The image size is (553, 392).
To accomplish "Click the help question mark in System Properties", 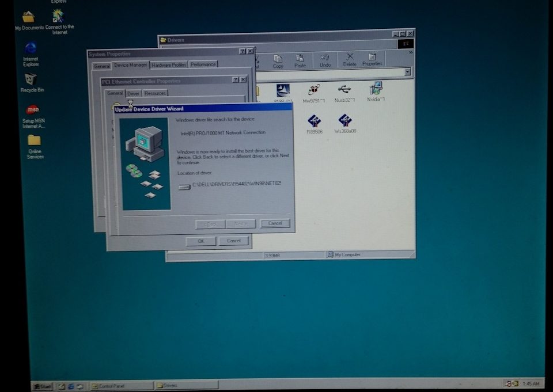I will point(243,51).
